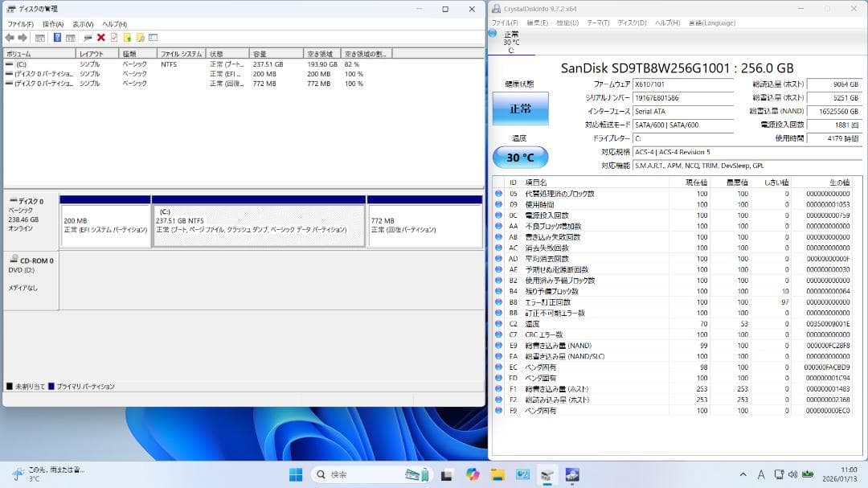
Task: Click the blue 正常 health status button
Action: pos(519,109)
